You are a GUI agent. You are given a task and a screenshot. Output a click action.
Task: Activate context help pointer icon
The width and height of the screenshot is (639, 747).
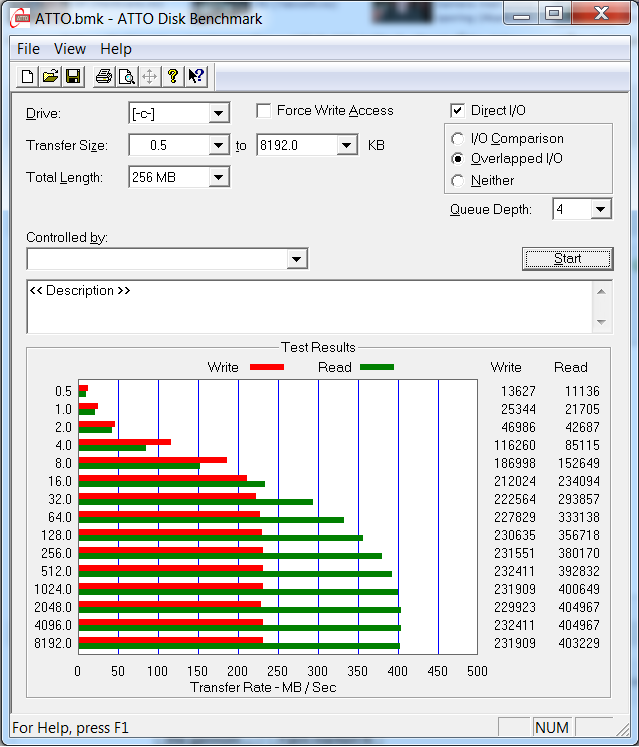click(196, 76)
